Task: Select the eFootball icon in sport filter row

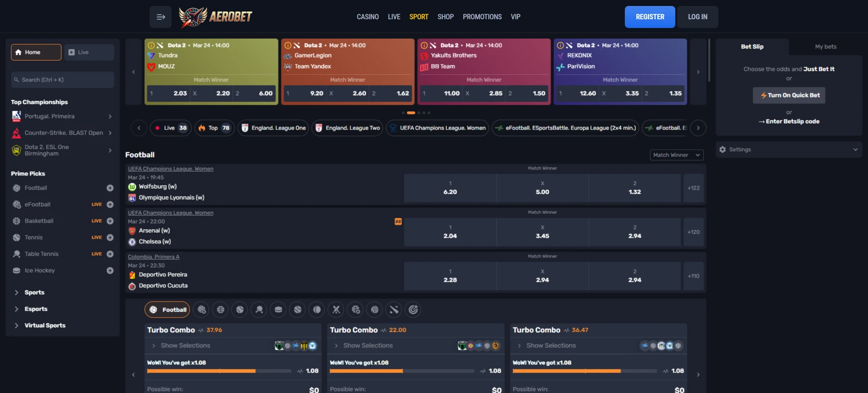Action: [201, 310]
